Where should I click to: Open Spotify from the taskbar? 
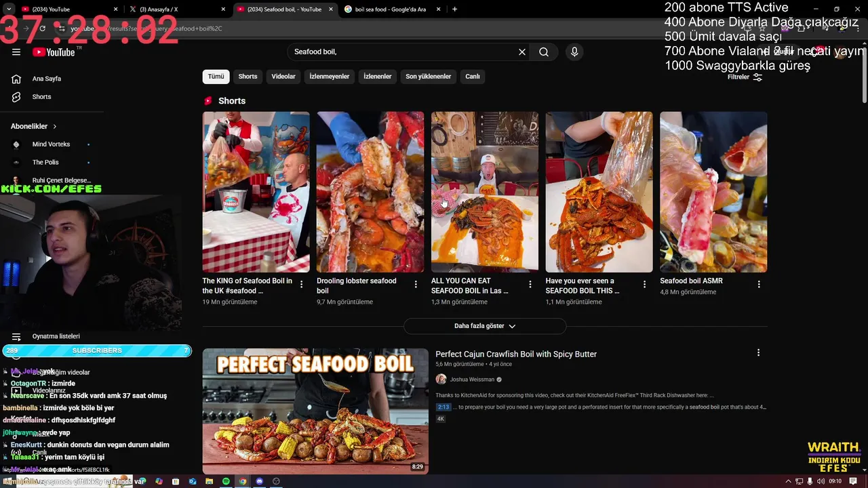[226, 481]
